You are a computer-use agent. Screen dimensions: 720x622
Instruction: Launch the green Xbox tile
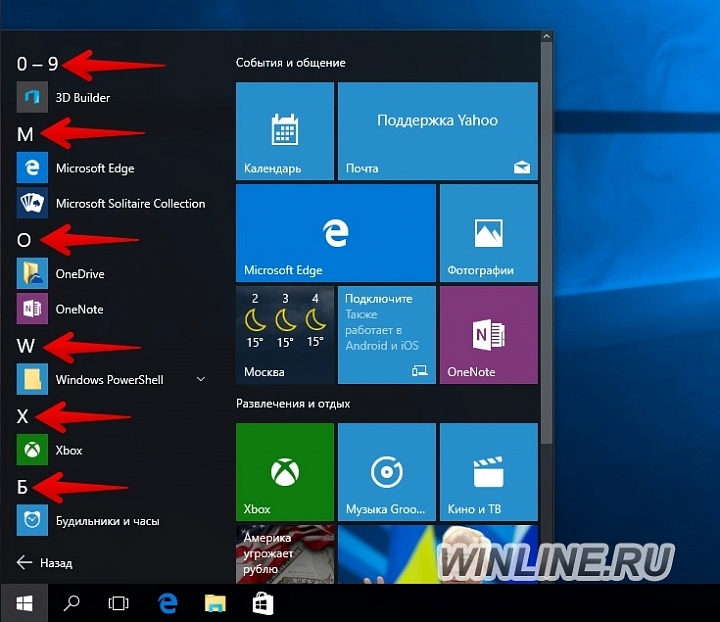[285, 472]
